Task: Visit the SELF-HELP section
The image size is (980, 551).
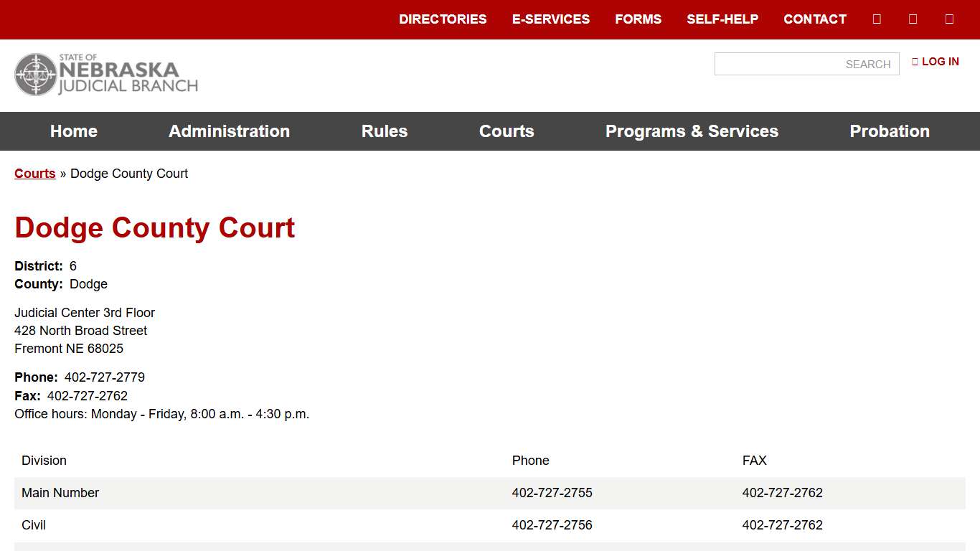Action: (x=722, y=19)
